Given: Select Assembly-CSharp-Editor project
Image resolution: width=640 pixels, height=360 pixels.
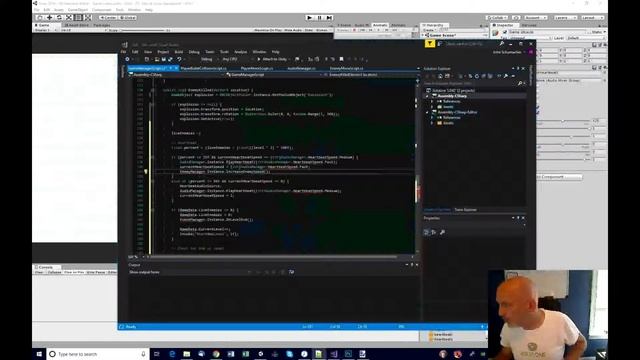Looking at the screenshot, I should pos(457,112).
